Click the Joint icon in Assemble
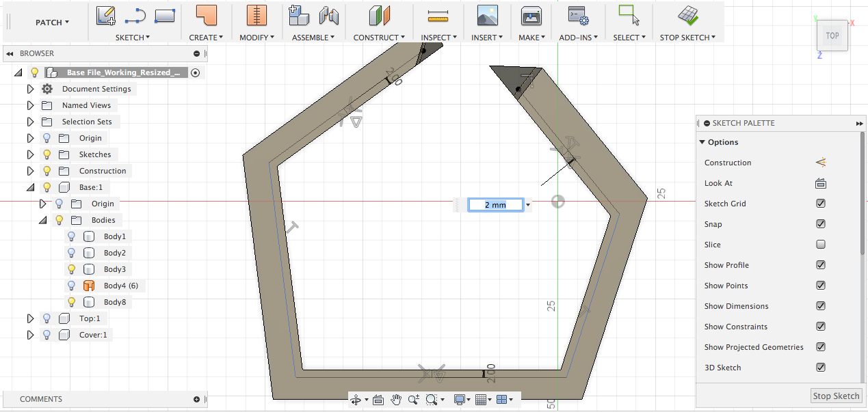868x412 pixels. 329,15
